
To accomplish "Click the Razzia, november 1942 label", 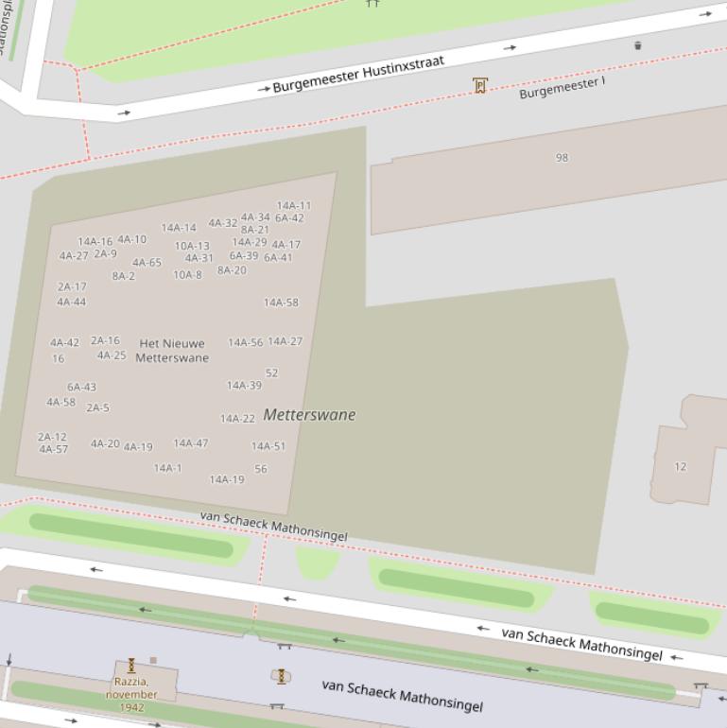I will [x=131, y=694].
